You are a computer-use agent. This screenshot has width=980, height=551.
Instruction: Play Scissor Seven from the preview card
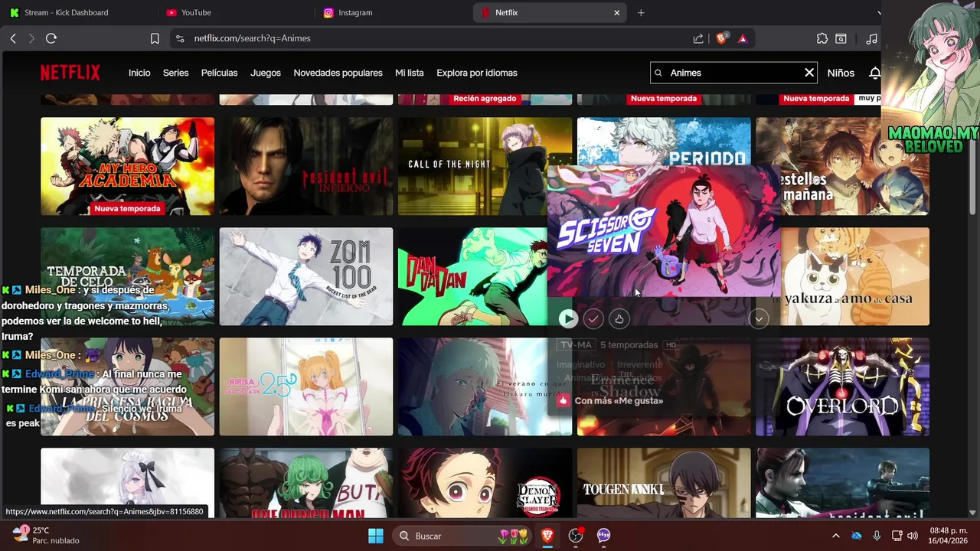pyautogui.click(x=567, y=318)
